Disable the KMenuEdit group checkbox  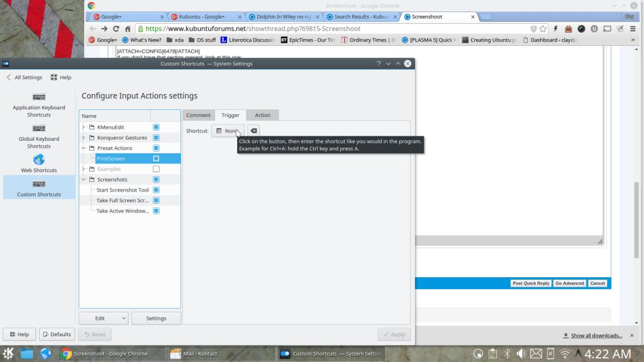click(156, 127)
